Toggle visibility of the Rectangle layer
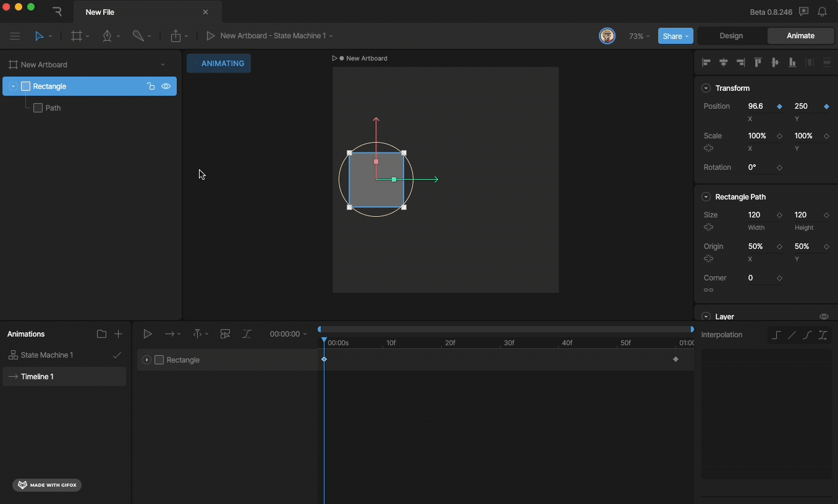 pyautogui.click(x=166, y=86)
